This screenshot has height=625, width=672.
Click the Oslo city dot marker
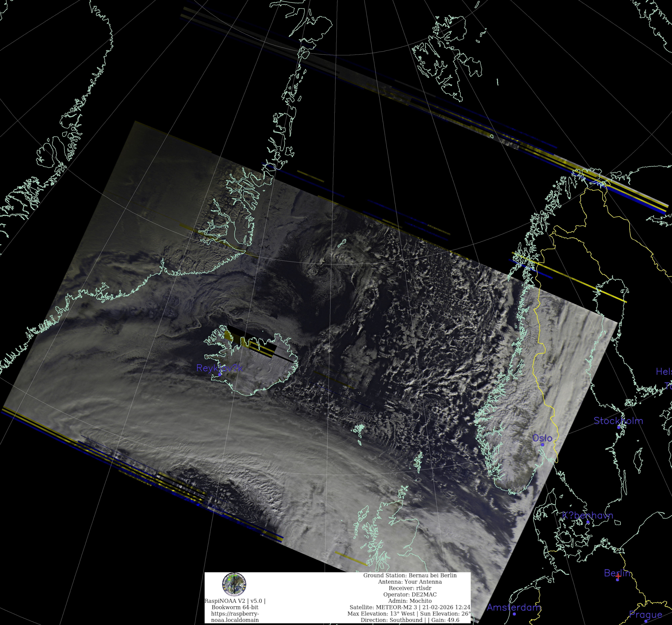(542, 445)
